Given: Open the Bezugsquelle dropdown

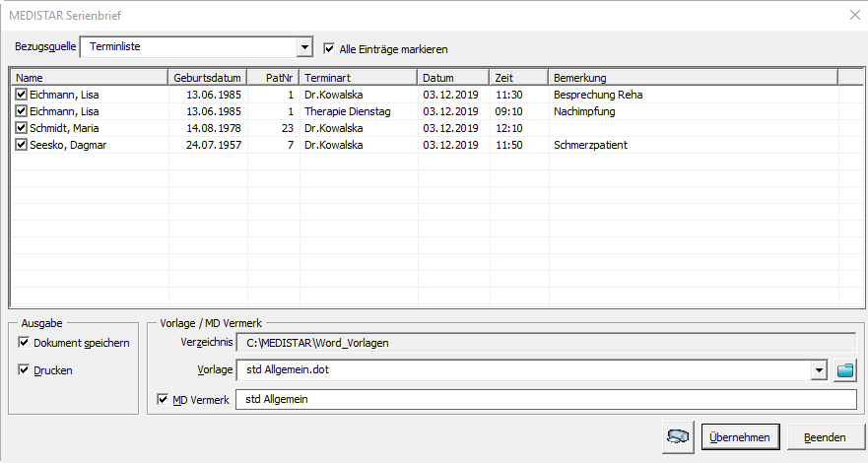Looking at the screenshot, I should 304,47.
